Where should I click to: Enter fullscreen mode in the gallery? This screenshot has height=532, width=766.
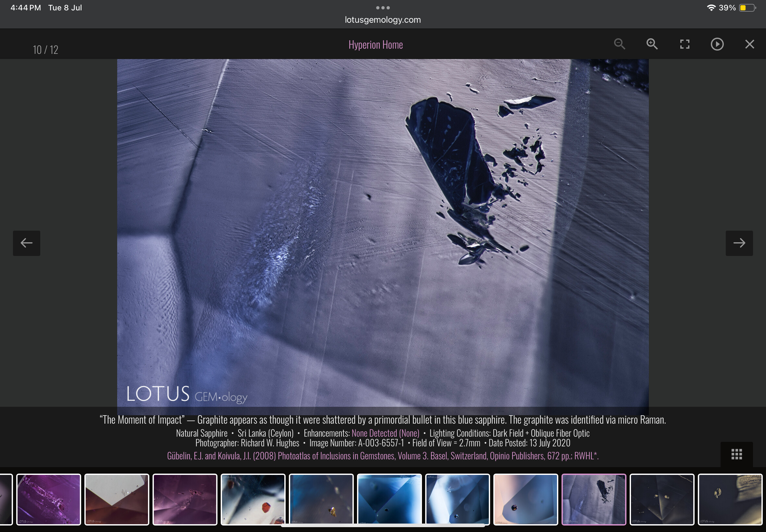tap(685, 44)
